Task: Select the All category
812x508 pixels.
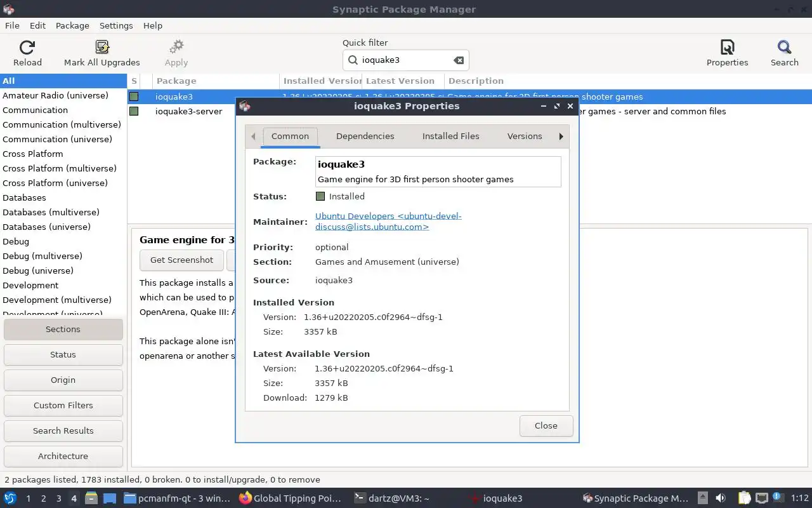Action: coord(63,81)
